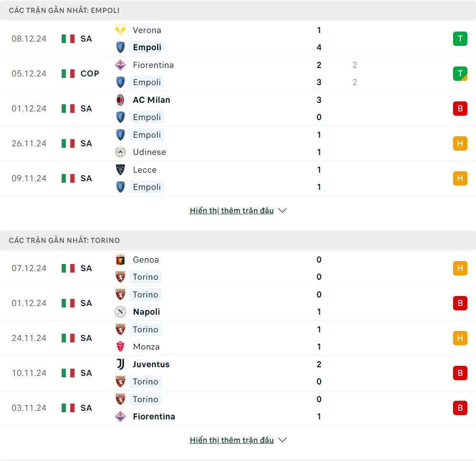Click the Udinese team logo
Viewport: 476px width, 461px height.
120,152
